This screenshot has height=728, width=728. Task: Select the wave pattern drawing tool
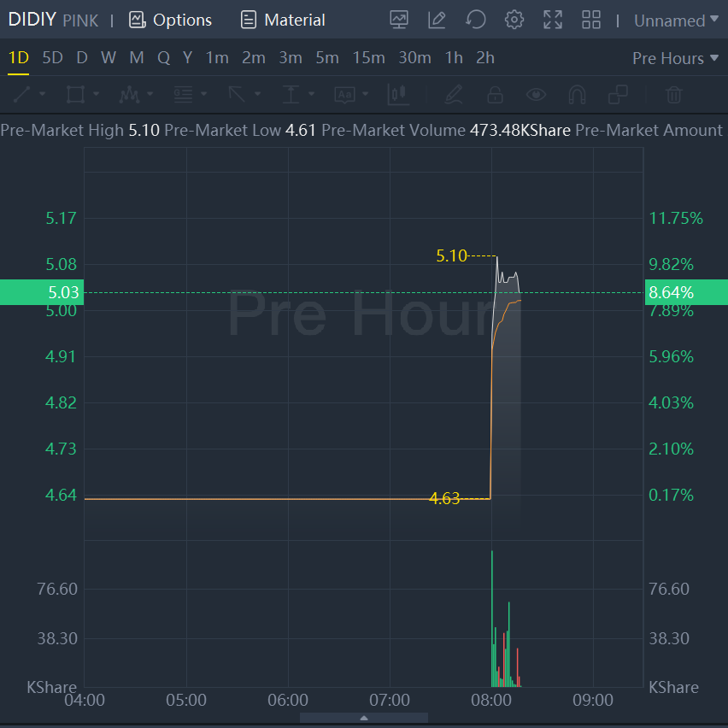click(129, 94)
